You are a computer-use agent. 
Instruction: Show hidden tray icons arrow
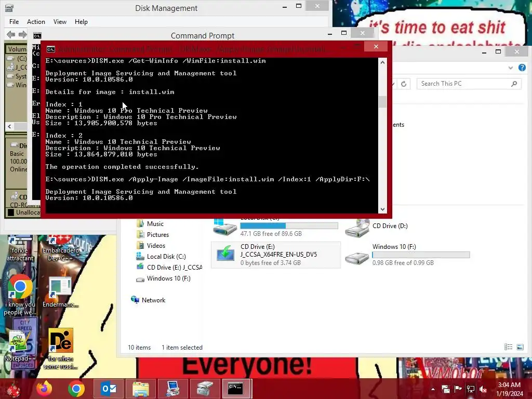[x=433, y=389]
